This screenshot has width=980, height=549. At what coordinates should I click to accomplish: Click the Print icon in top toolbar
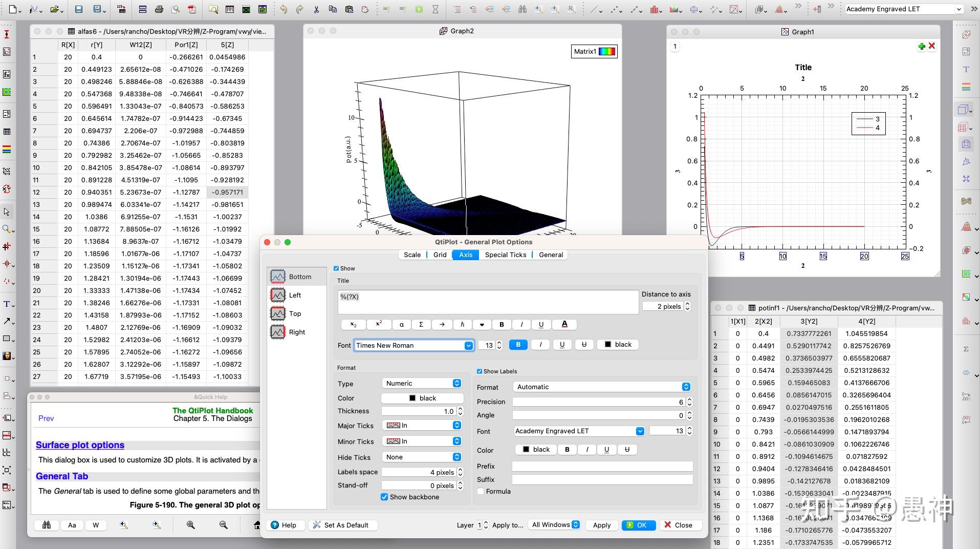[159, 9]
